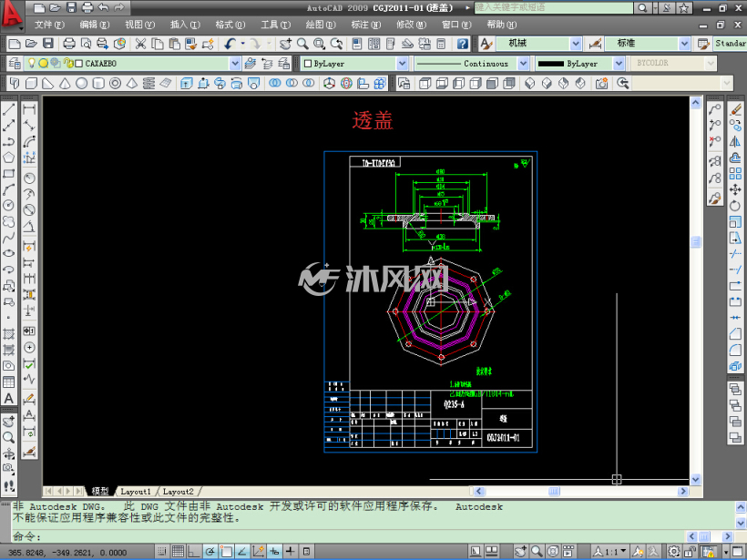
Task: Click the search magnifier button in title bar
Action: (642, 7)
